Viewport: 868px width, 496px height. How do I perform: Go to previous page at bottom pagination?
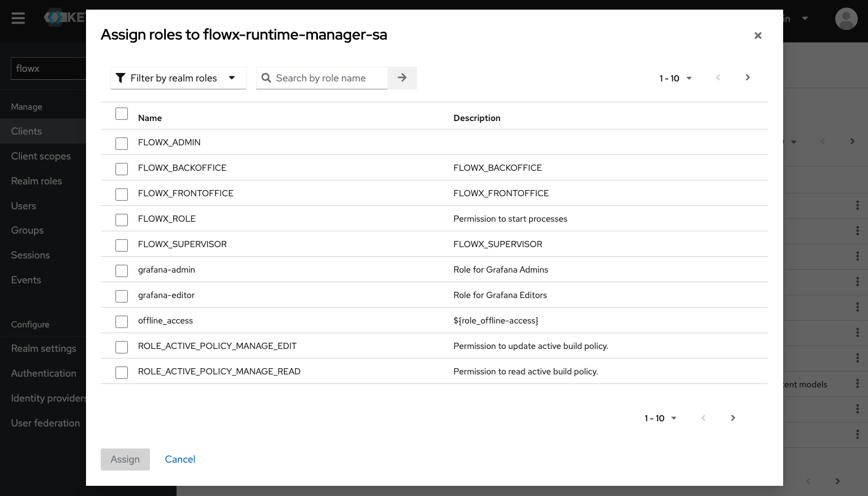tap(703, 418)
